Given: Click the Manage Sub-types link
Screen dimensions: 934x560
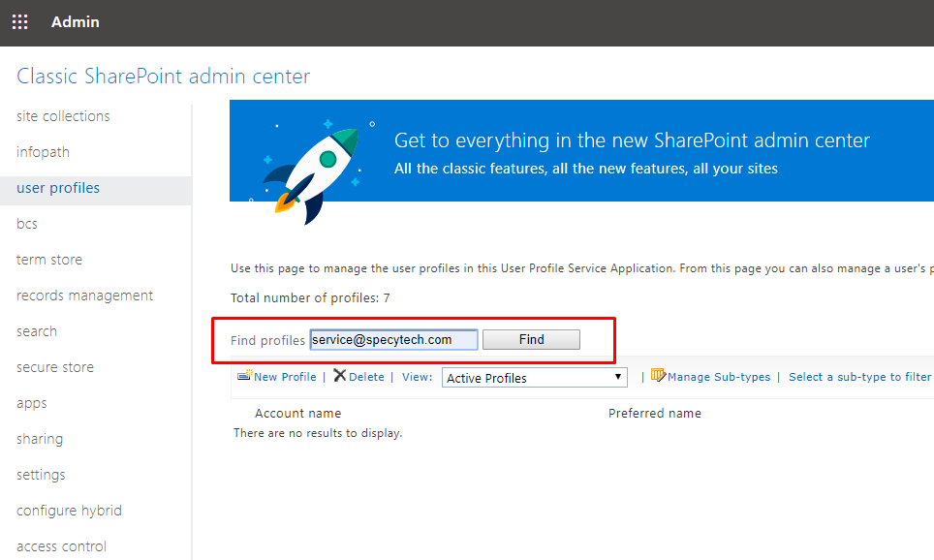Looking at the screenshot, I should tap(719, 377).
